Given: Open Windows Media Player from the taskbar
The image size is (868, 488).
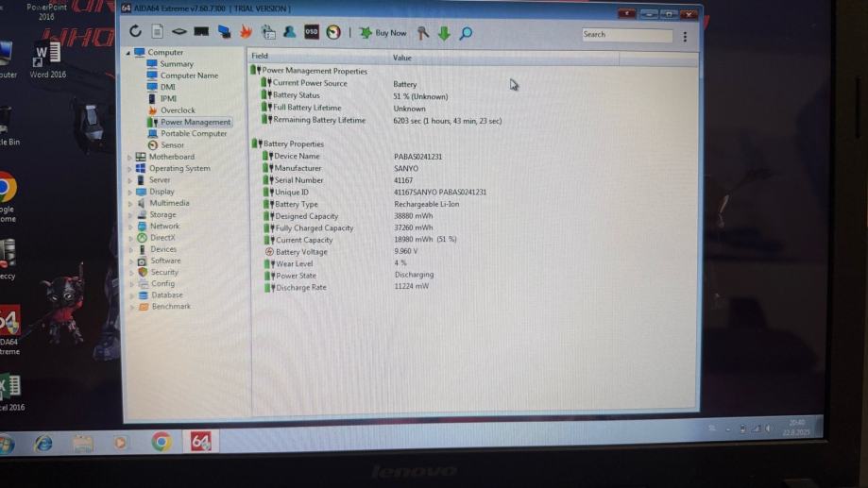Looking at the screenshot, I should pos(120,444).
